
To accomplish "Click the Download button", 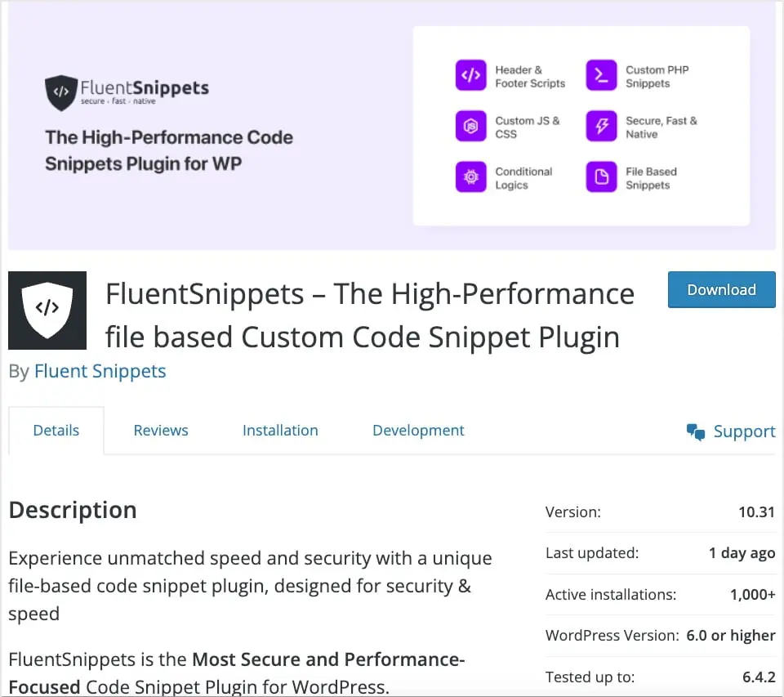I will [x=721, y=289].
